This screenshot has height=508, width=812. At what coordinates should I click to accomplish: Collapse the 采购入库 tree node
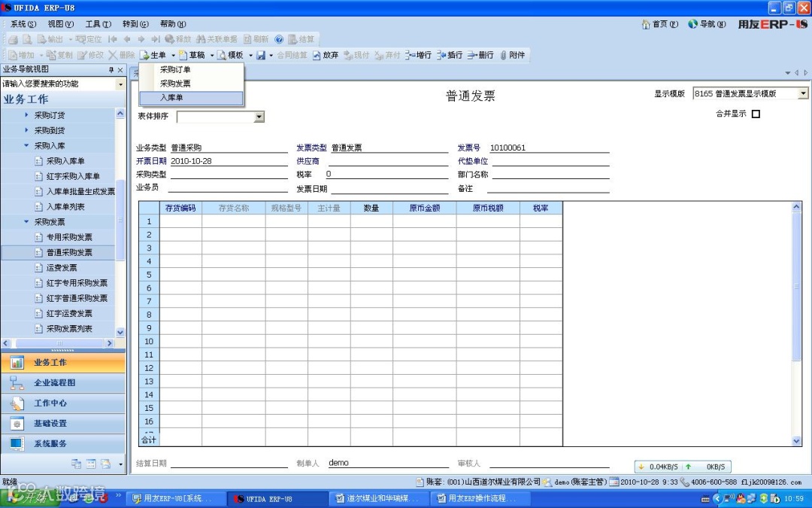click(x=26, y=146)
